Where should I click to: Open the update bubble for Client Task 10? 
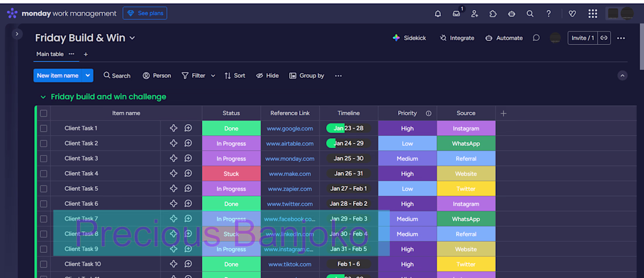click(x=188, y=263)
